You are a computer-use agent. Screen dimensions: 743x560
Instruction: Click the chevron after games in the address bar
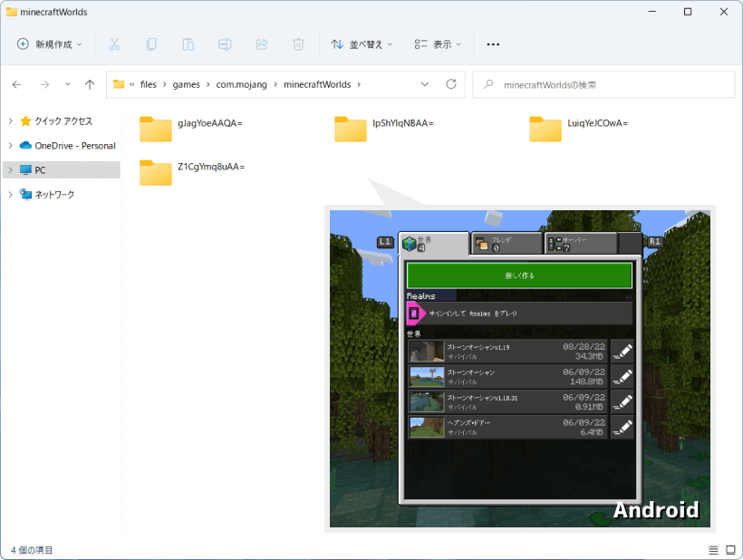(x=208, y=84)
